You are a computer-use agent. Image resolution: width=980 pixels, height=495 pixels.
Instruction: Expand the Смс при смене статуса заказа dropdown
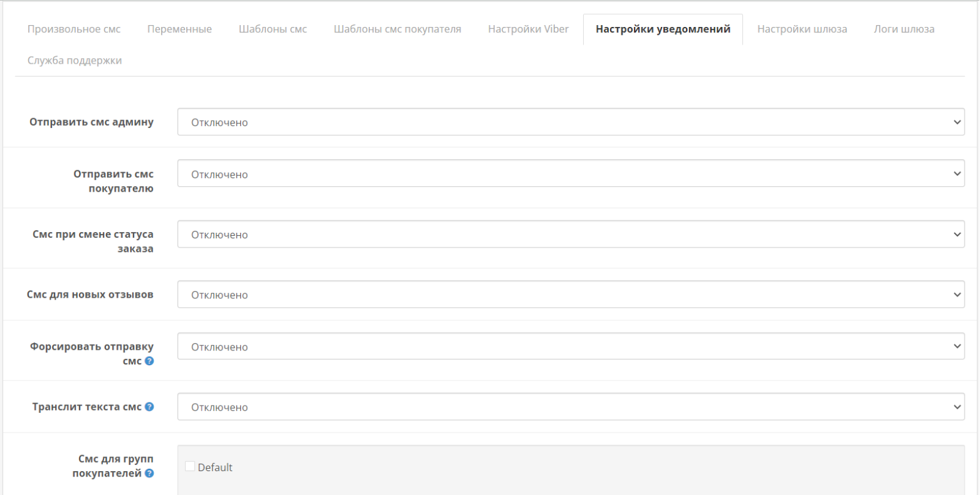pos(571,234)
